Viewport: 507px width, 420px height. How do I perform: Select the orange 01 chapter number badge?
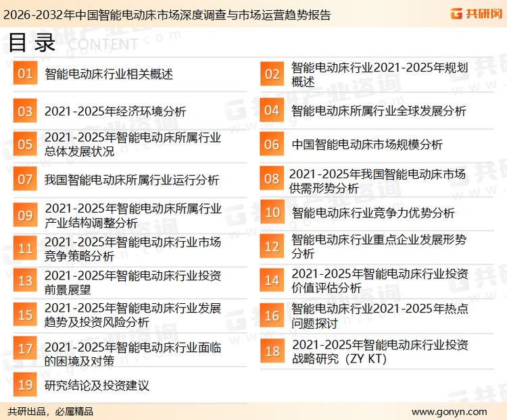[x=25, y=73]
